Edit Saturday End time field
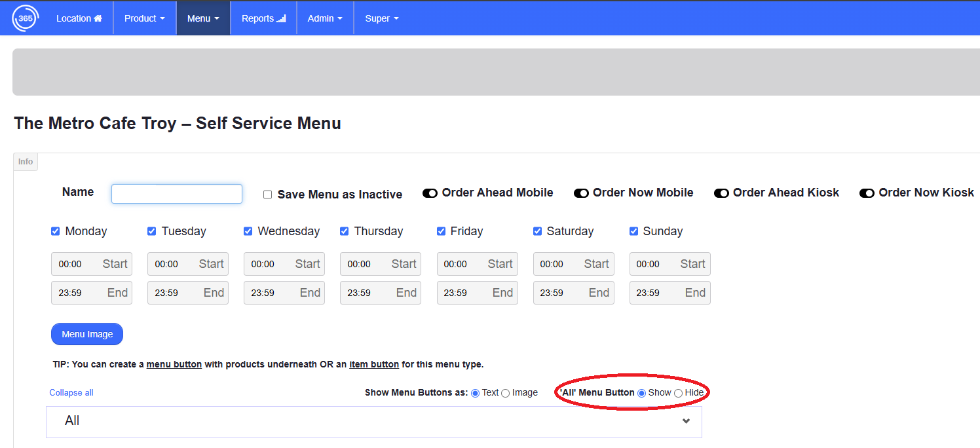The width and height of the screenshot is (980, 448). tap(574, 293)
